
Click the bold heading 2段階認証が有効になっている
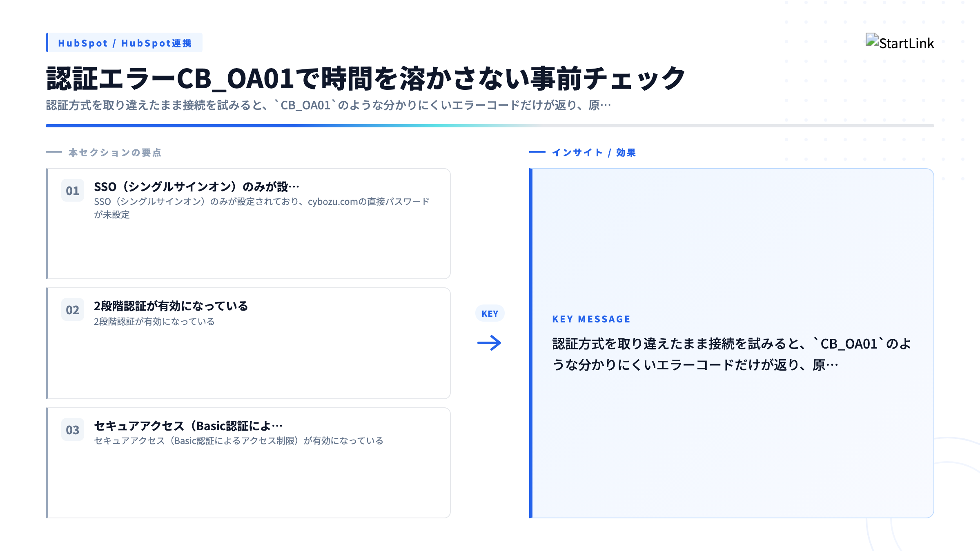[x=171, y=306]
